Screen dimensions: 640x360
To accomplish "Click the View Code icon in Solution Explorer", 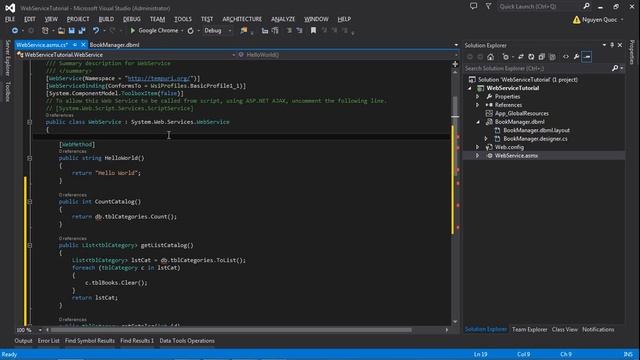I will [566, 57].
